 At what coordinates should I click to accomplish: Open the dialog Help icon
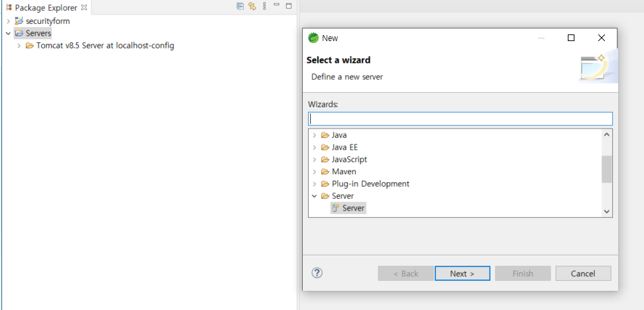click(x=317, y=273)
